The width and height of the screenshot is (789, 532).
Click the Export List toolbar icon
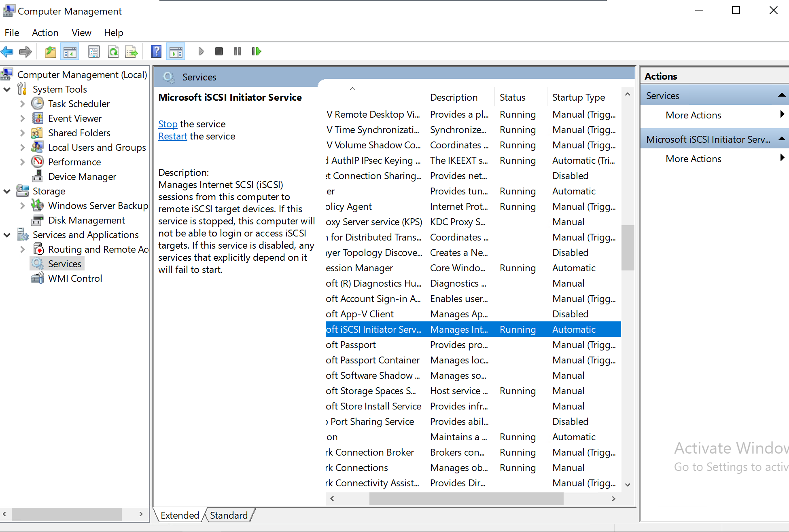[131, 51]
